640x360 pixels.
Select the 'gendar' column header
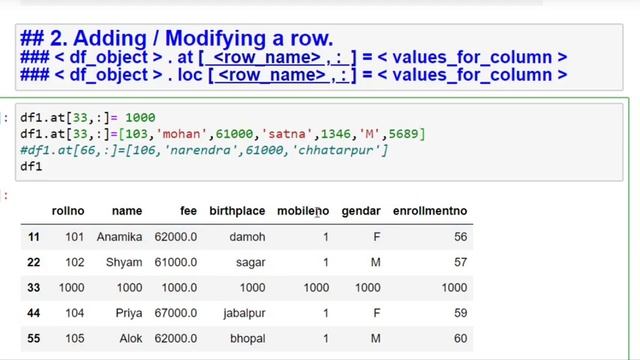(x=361, y=211)
